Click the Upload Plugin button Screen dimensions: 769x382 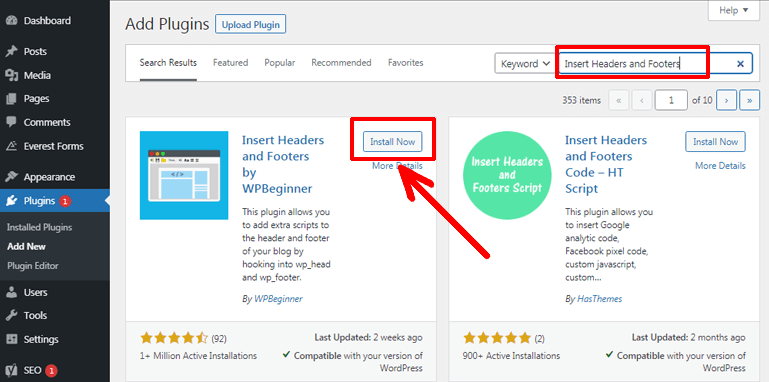tap(251, 25)
